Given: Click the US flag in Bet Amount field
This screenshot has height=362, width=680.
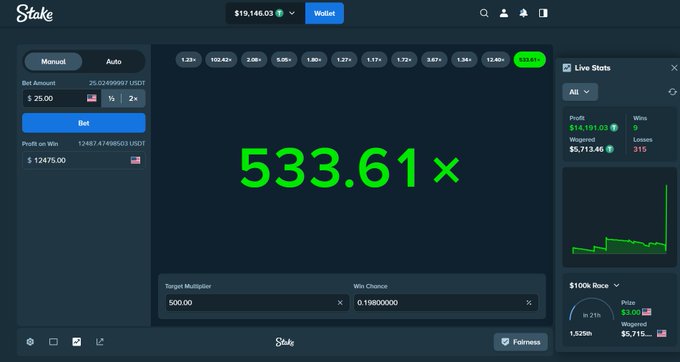Looking at the screenshot, I should pyautogui.click(x=92, y=98).
